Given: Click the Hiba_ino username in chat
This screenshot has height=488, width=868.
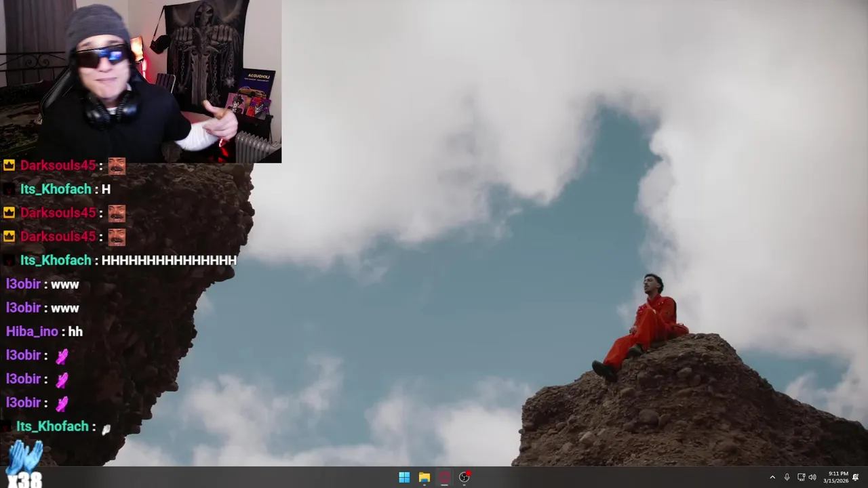Looking at the screenshot, I should point(32,331).
